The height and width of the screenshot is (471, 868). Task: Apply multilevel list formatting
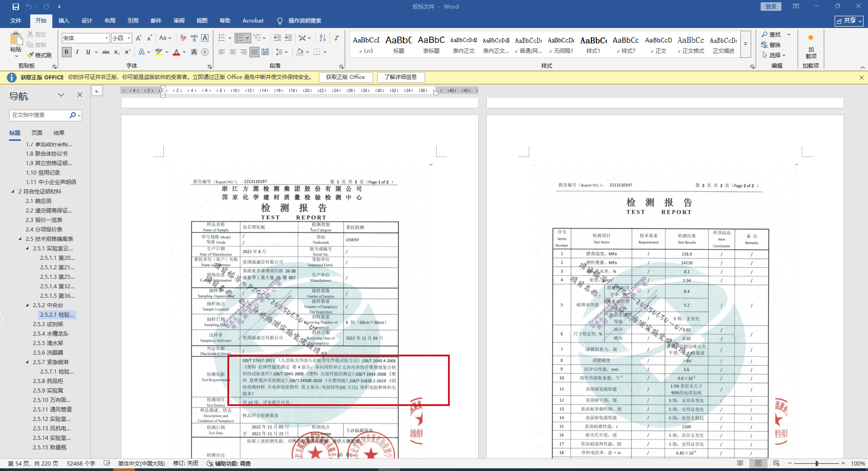click(257, 38)
